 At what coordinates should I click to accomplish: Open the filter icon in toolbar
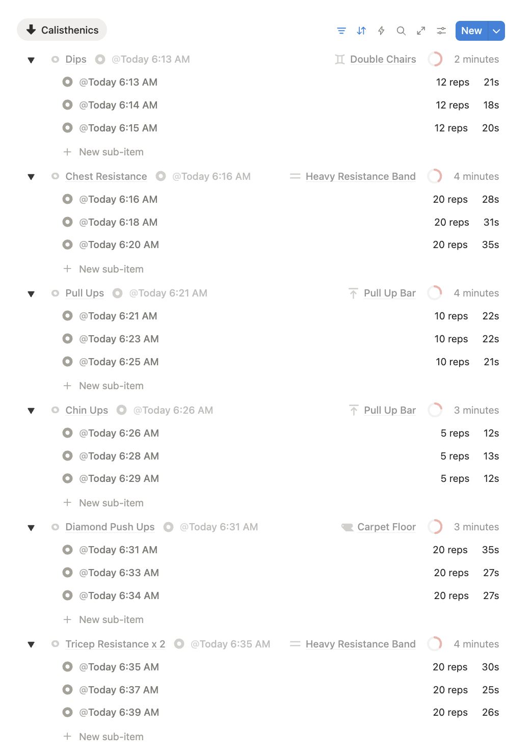[341, 31]
